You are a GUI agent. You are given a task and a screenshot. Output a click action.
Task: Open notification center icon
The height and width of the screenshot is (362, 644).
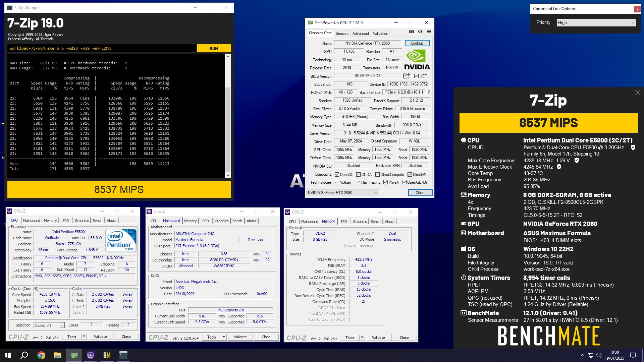tap(633, 355)
